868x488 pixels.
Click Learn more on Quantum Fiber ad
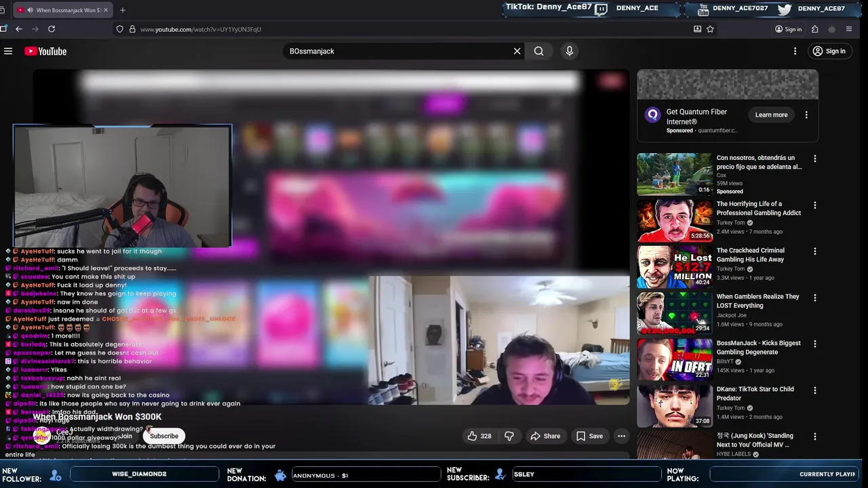pyautogui.click(x=772, y=115)
